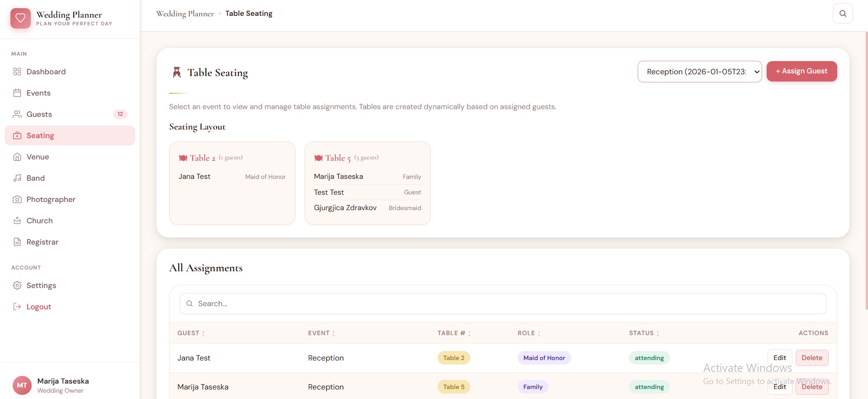Click the Venue home icon
This screenshot has width=868, height=399.
pyautogui.click(x=17, y=157)
